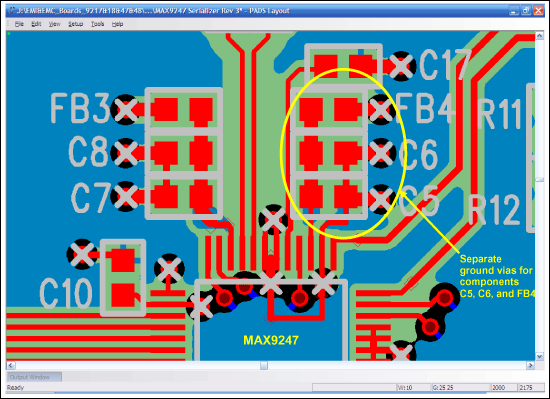Open the Setup menu

point(75,24)
